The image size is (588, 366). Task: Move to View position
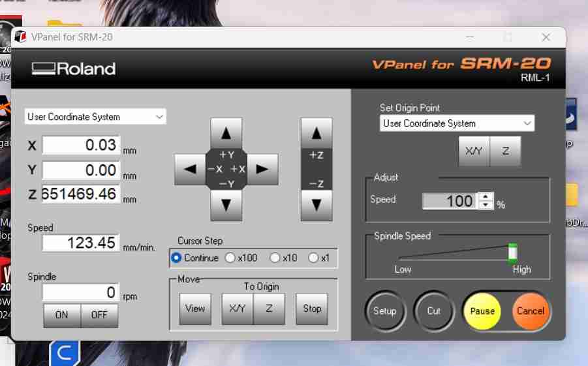[195, 309]
